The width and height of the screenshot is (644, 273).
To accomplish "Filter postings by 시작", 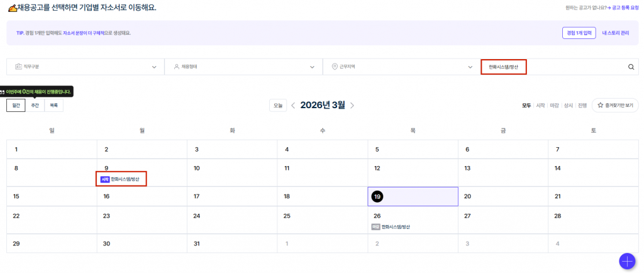I will coord(540,106).
